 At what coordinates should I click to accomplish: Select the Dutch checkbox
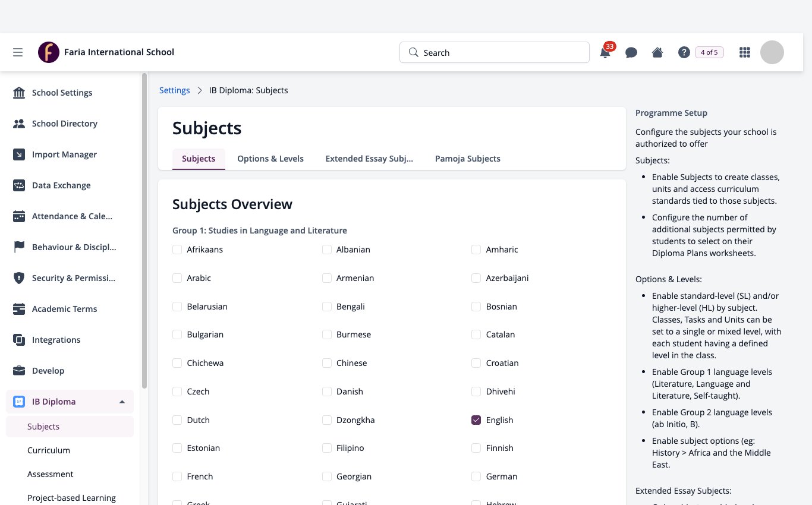(177, 420)
